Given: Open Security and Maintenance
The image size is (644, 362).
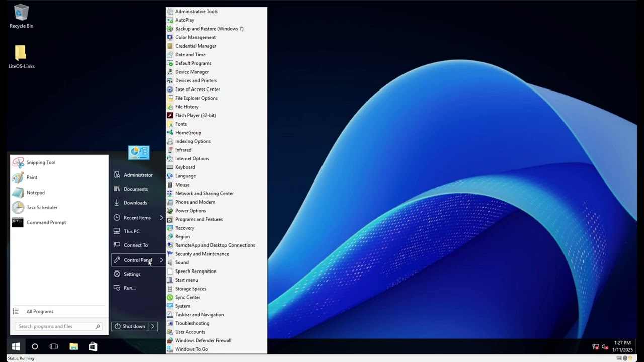Looking at the screenshot, I should pyautogui.click(x=216, y=254).
